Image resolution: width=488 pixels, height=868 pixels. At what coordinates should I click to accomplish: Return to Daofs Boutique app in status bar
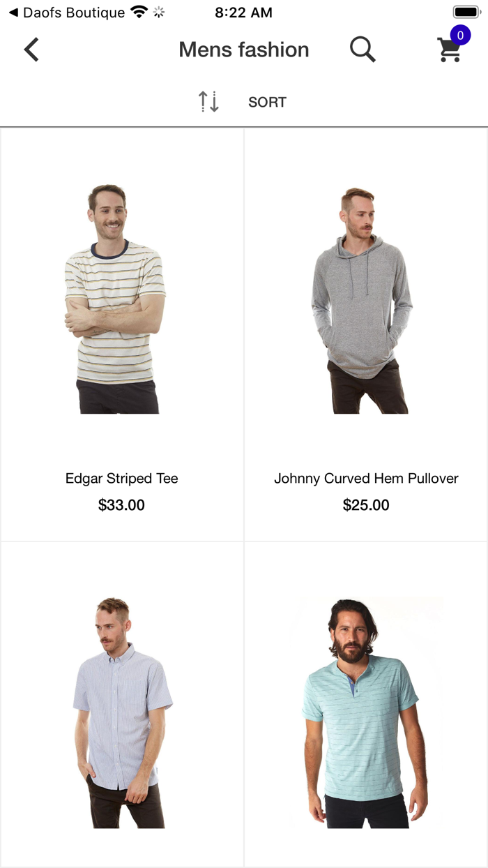click(x=67, y=13)
